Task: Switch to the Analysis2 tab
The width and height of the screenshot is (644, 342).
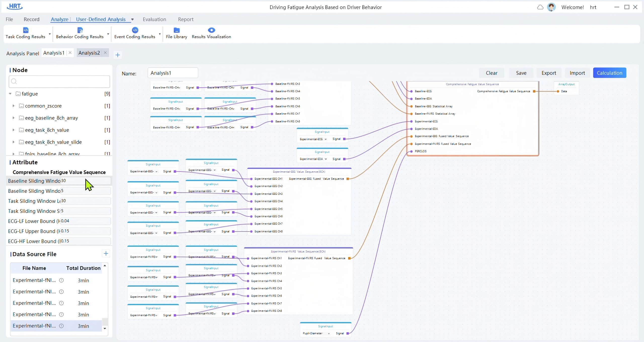Action: pos(89,53)
